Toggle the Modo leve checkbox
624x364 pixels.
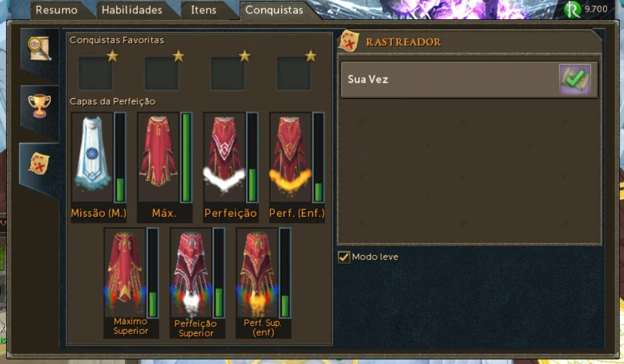click(x=344, y=257)
